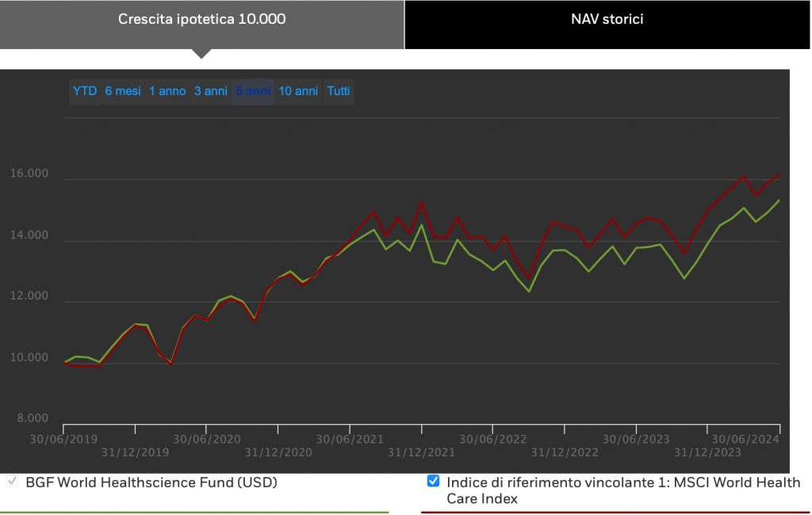Switch to the NAV storici tab

(607, 19)
